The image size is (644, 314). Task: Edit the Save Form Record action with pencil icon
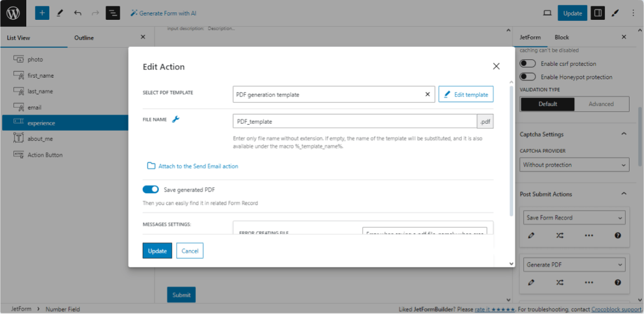(x=532, y=236)
